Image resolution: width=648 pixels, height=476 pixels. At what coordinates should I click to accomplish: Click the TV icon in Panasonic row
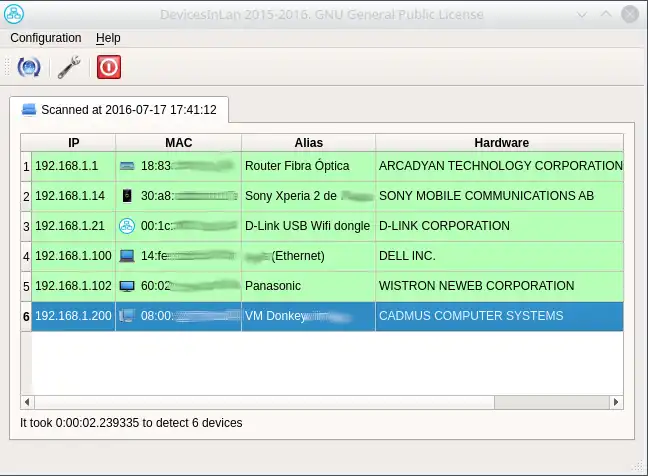127,286
